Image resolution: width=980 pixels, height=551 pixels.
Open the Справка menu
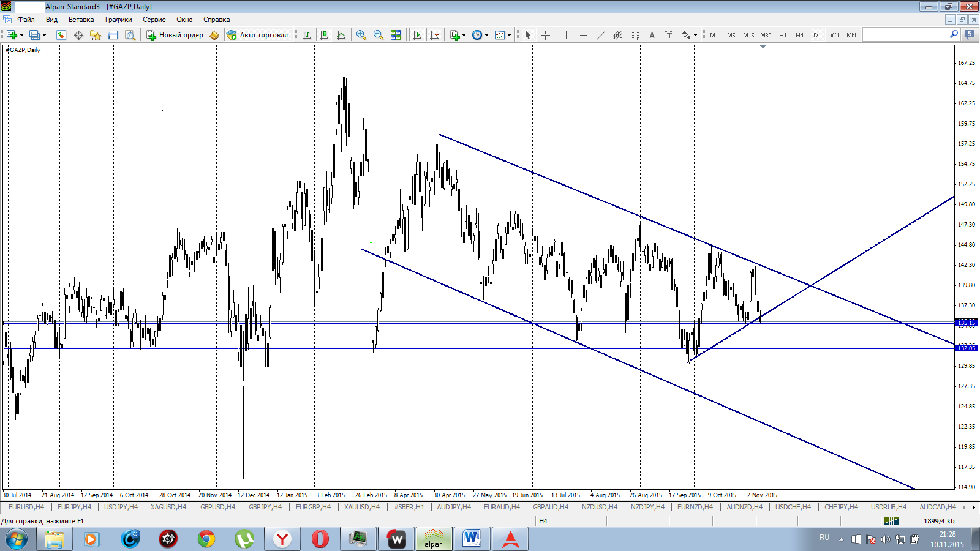click(x=216, y=20)
